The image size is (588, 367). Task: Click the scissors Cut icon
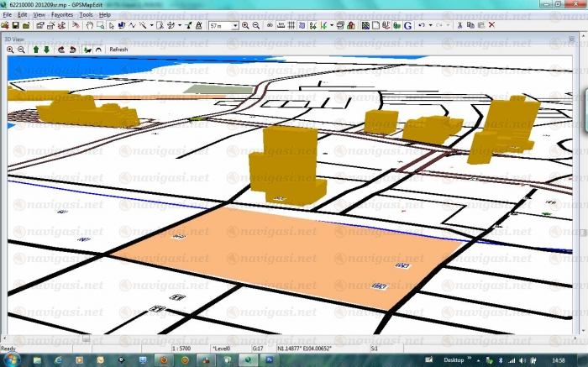click(x=459, y=25)
